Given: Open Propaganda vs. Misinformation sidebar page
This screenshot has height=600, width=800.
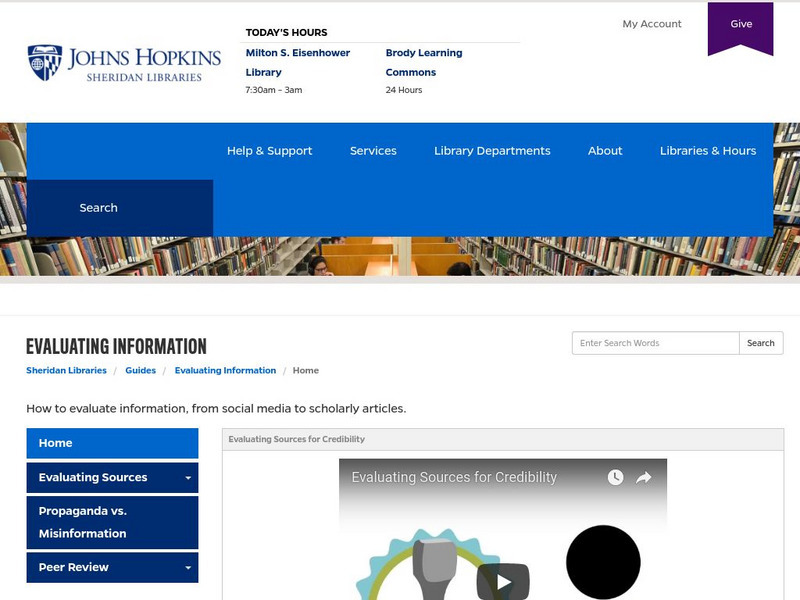Looking at the screenshot, I should tap(112, 522).
